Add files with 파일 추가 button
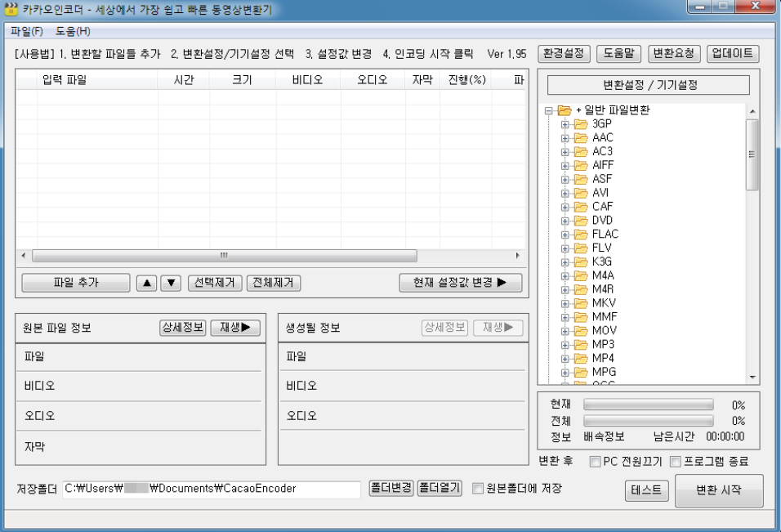The image size is (781, 532). (x=76, y=283)
